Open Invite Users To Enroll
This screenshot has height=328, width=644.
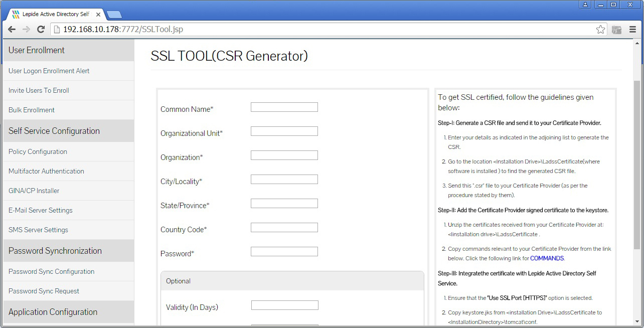[69, 90]
